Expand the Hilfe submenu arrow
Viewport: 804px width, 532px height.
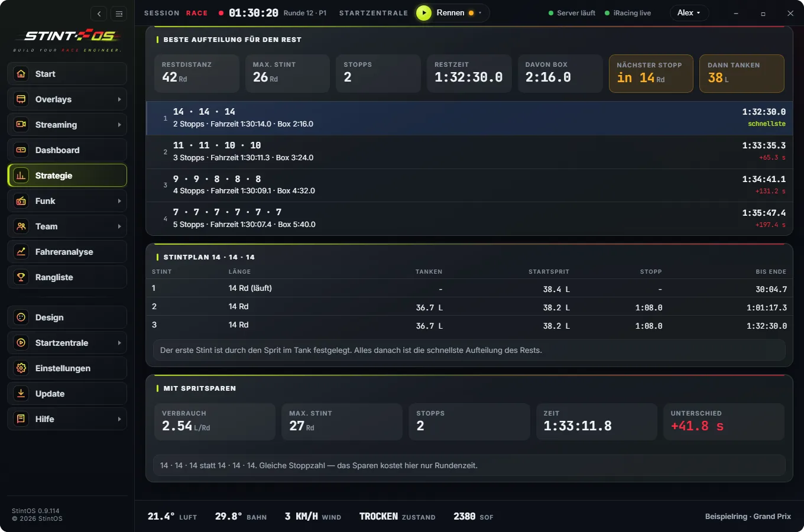119,419
